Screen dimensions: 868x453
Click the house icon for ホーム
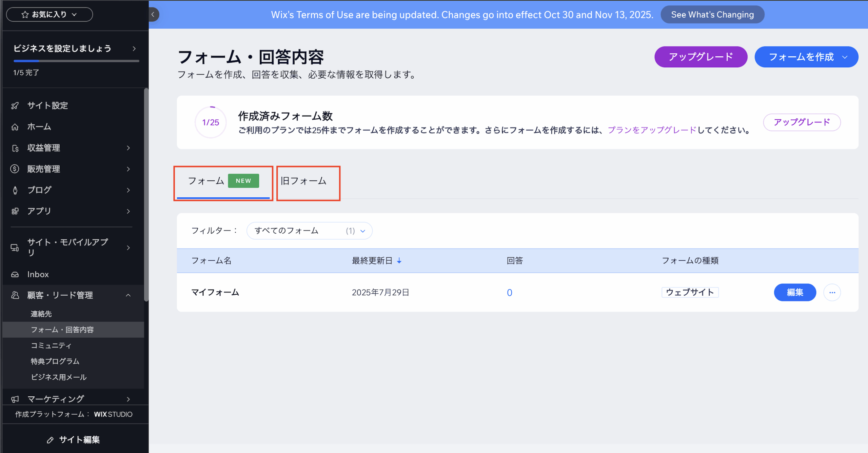coord(15,127)
